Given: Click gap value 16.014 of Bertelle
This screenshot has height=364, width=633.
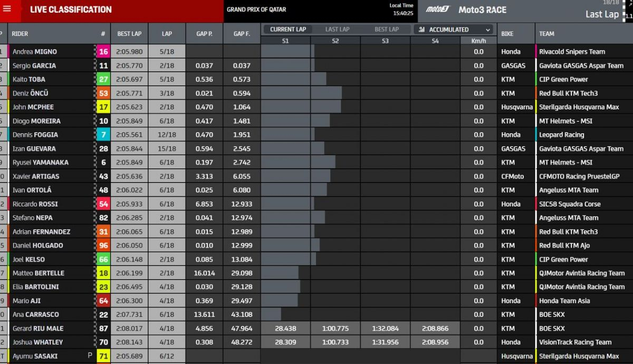Looking at the screenshot, I should [x=204, y=273].
